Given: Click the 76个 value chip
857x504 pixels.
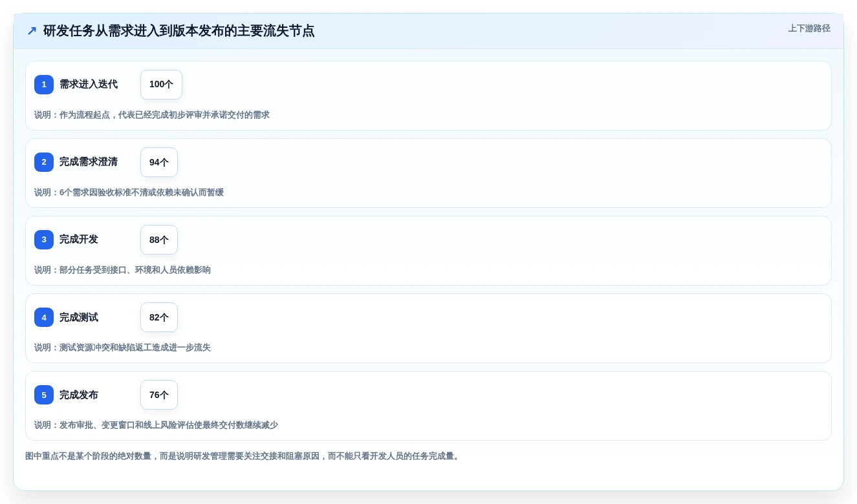Looking at the screenshot, I should click(159, 395).
